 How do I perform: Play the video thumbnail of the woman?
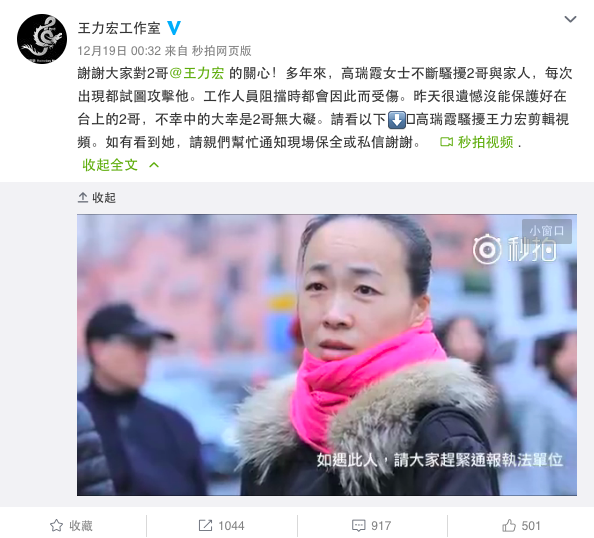click(327, 355)
